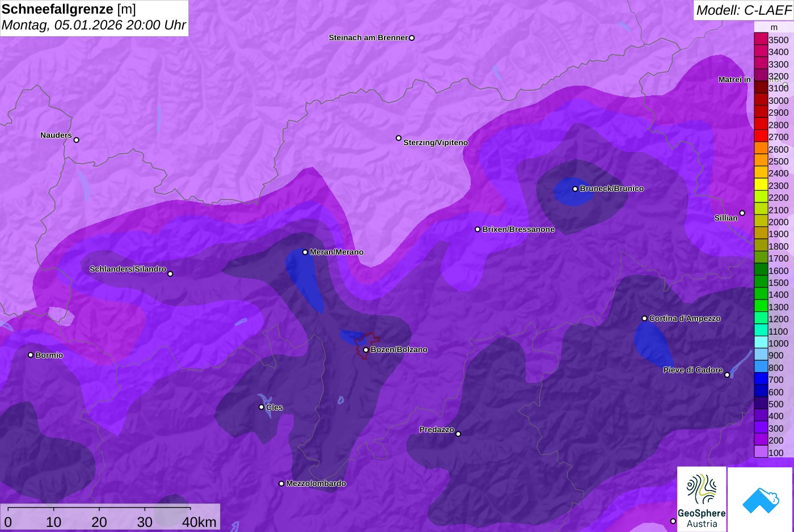
Task: Click the 3500 m legend color swatch
Action: coord(761,40)
